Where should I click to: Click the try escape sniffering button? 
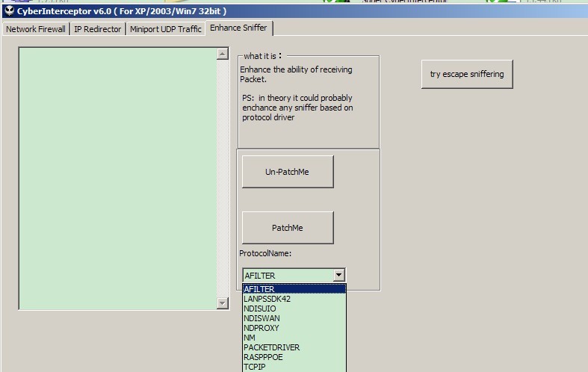(x=467, y=74)
